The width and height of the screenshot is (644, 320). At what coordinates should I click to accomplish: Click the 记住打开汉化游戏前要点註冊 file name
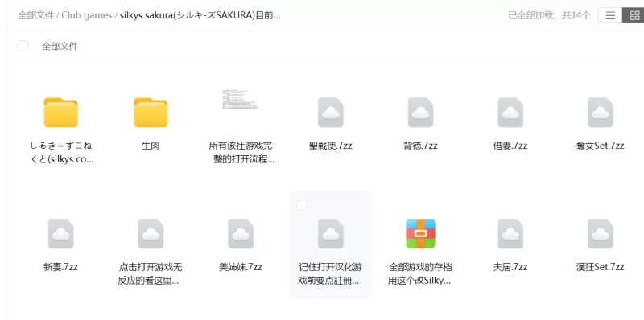click(x=330, y=274)
